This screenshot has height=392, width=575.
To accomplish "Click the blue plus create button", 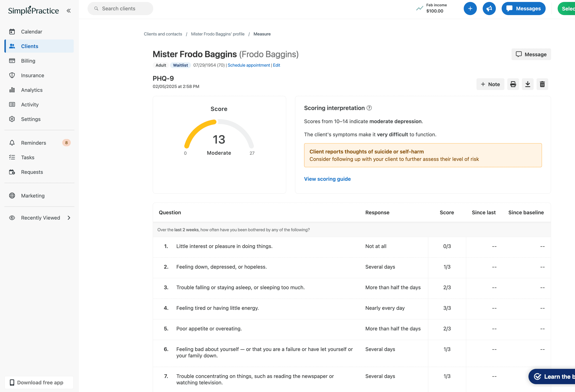I will pyautogui.click(x=470, y=9).
